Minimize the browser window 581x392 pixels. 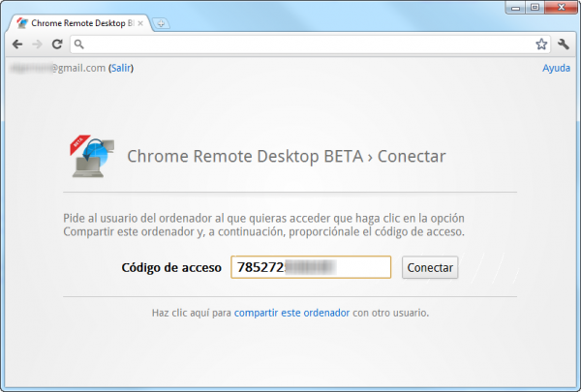pos(515,8)
